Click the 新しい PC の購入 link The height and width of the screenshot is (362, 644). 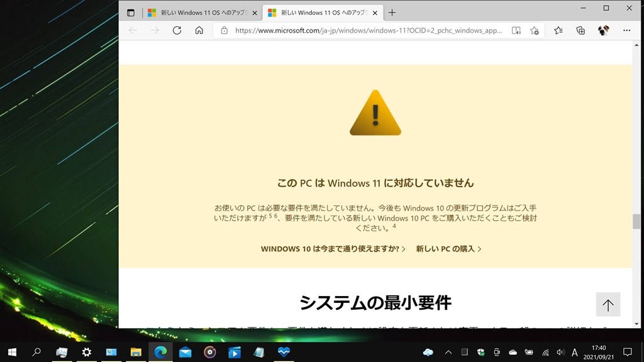[448, 248]
